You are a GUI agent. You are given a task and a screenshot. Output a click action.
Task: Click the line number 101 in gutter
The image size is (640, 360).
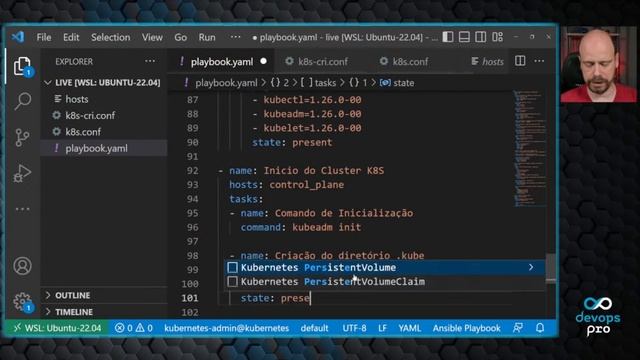(190, 298)
